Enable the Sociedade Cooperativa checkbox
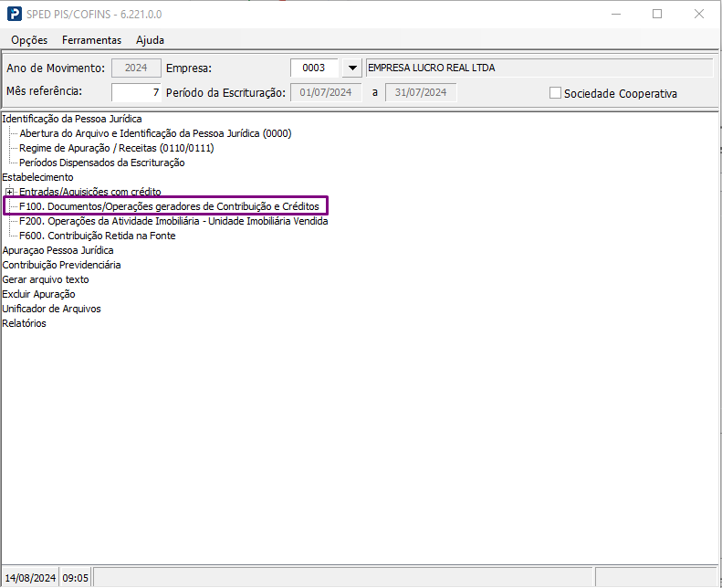This screenshot has width=722, height=588. [x=555, y=93]
